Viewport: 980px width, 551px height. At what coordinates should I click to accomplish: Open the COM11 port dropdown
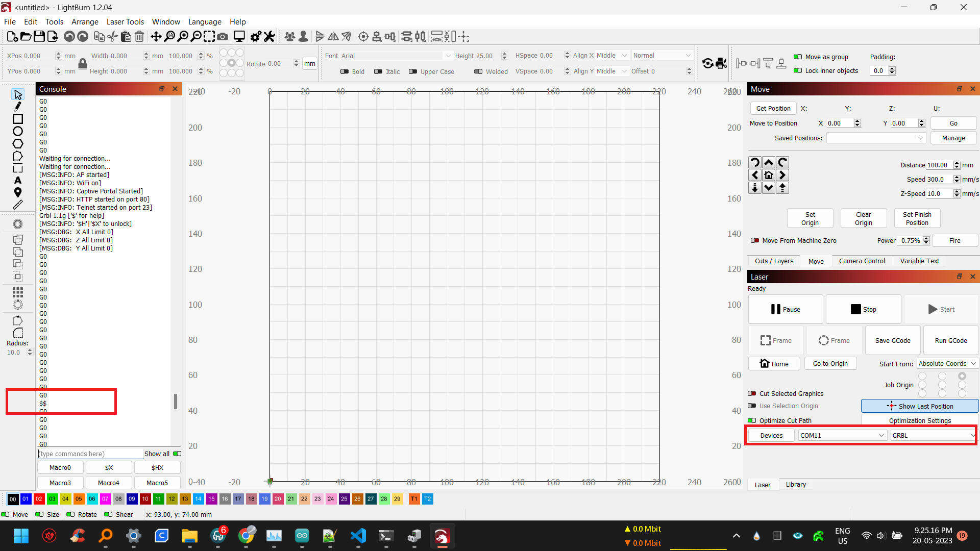(842, 436)
